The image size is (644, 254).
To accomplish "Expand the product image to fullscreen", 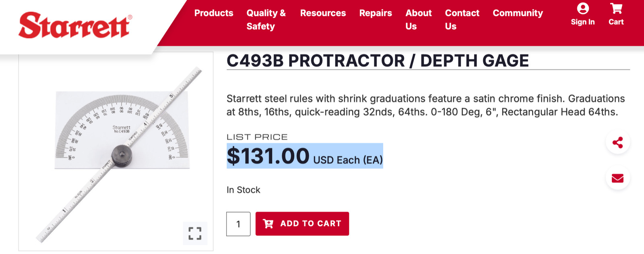I will pyautogui.click(x=195, y=233).
